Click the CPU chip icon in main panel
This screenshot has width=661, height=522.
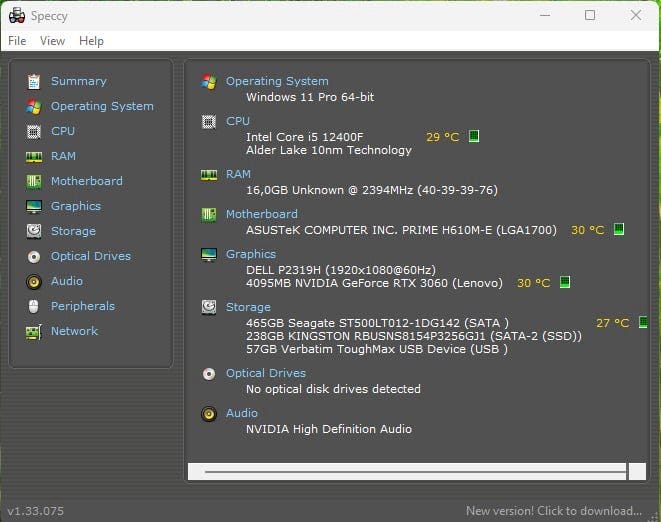pyautogui.click(x=209, y=122)
